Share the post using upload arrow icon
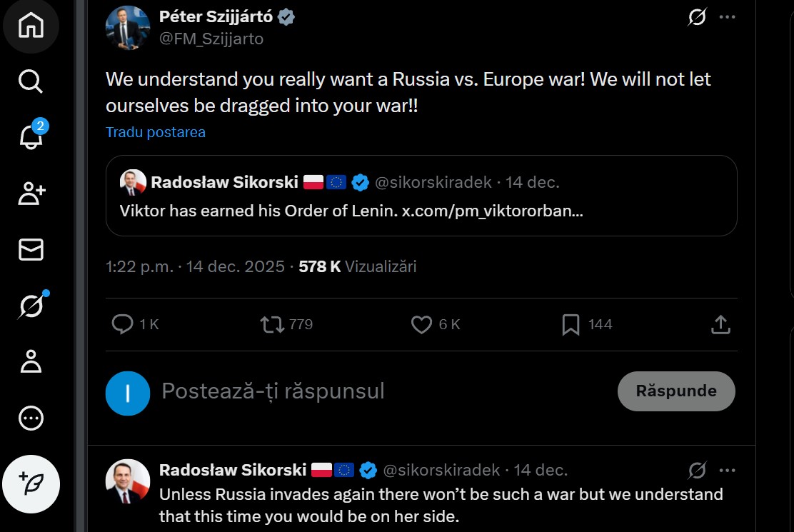The width and height of the screenshot is (794, 532). pyautogui.click(x=720, y=324)
